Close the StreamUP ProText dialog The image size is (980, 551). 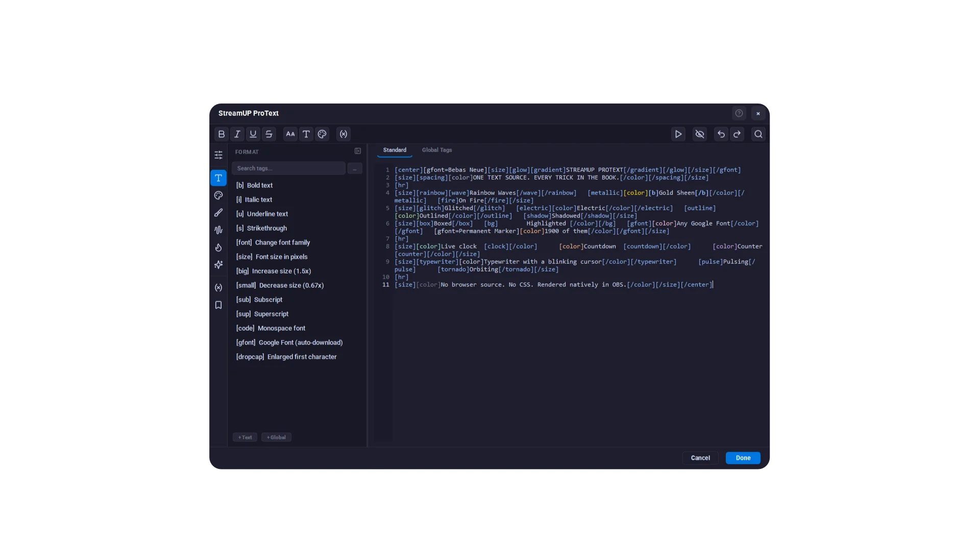(758, 113)
